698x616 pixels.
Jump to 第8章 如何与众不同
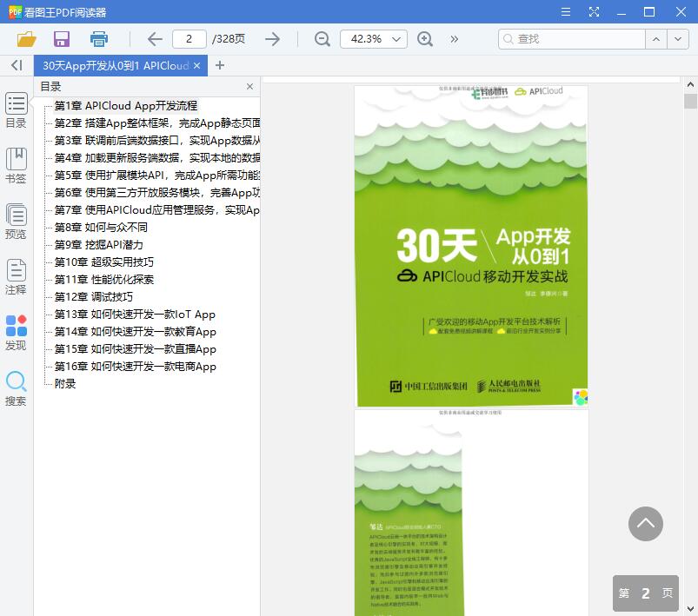(x=101, y=227)
